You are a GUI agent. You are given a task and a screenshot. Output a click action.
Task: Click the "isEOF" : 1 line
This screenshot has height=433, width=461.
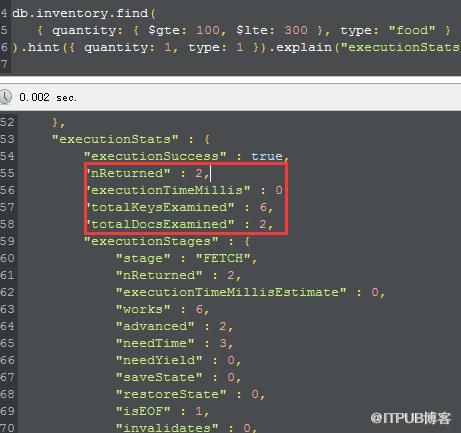pyautogui.click(x=162, y=411)
